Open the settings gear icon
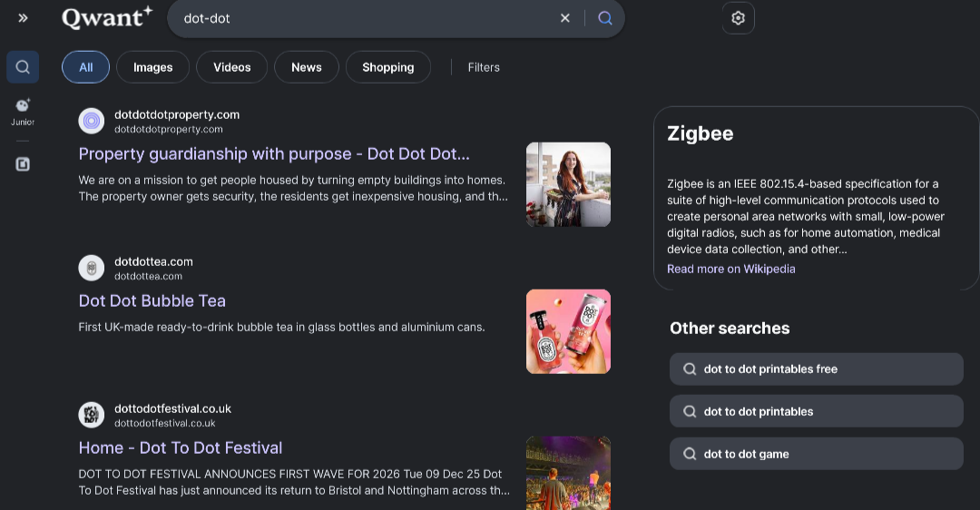Screen dimensions: 980x510 (x=738, y=18)
